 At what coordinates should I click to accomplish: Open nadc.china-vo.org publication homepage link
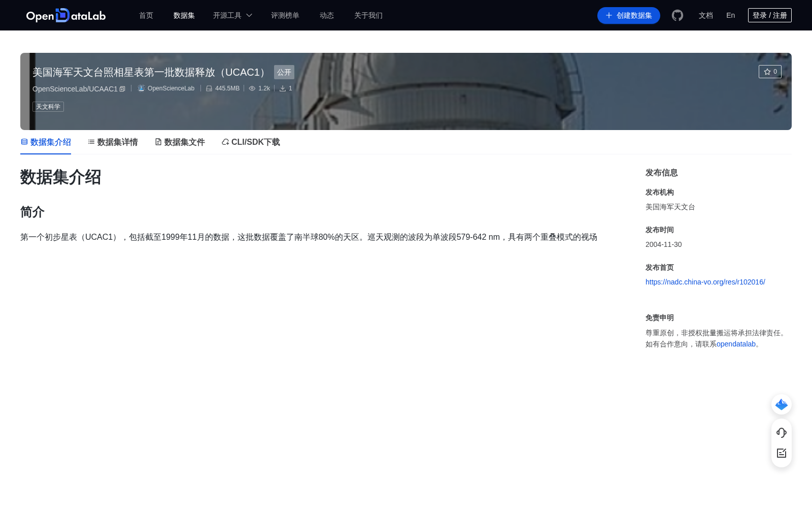(x=705, y=282)
